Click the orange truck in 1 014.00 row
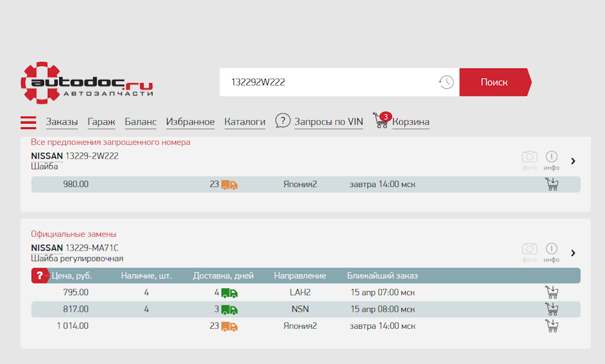Screen dimensions: 605x364 click(229, 327)
